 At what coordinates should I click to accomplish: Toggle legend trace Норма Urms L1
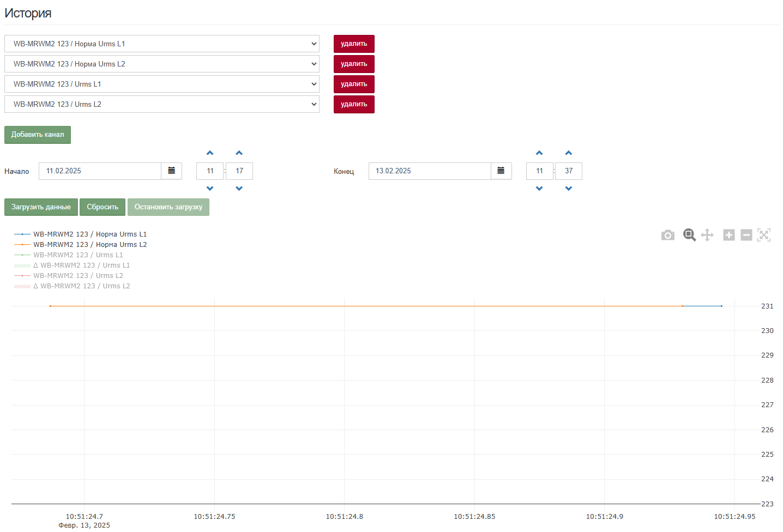81,234
